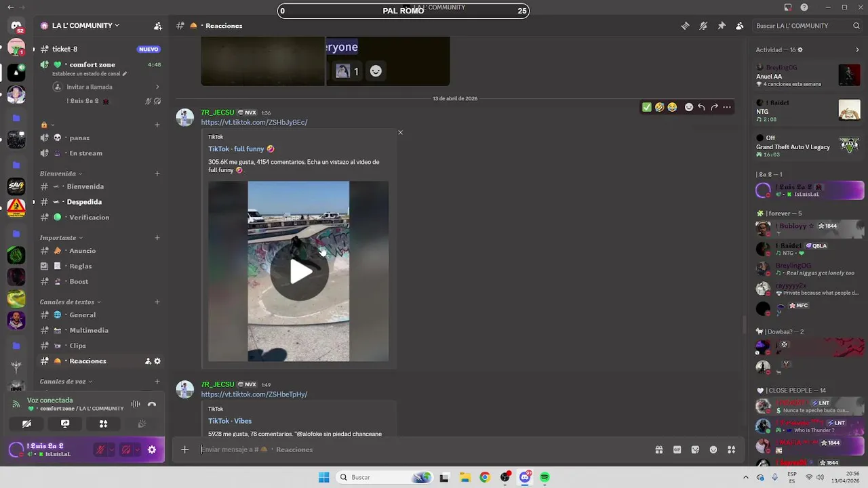The width and height of the screenshot is (868, 488).
Task: Share your screen button in voice panel
Action: click(65, 424)
